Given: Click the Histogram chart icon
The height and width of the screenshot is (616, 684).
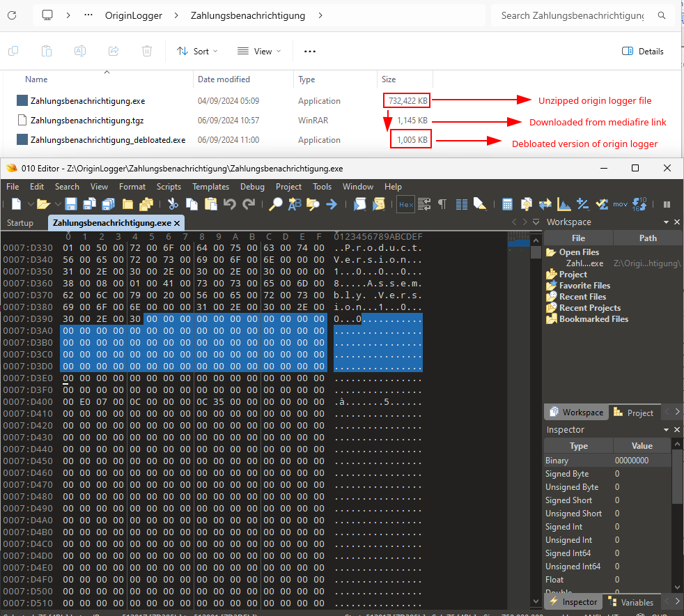Looking at the screenshot, I should tap(563, 203).
